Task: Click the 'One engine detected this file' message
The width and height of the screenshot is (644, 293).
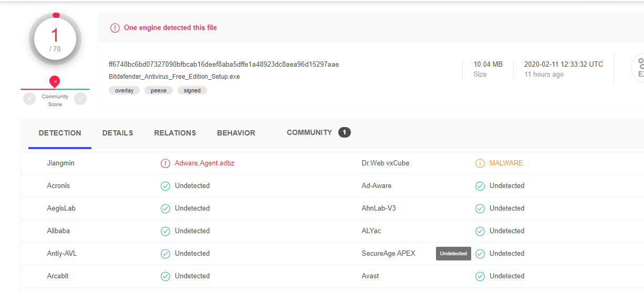Action: (170, 28)
